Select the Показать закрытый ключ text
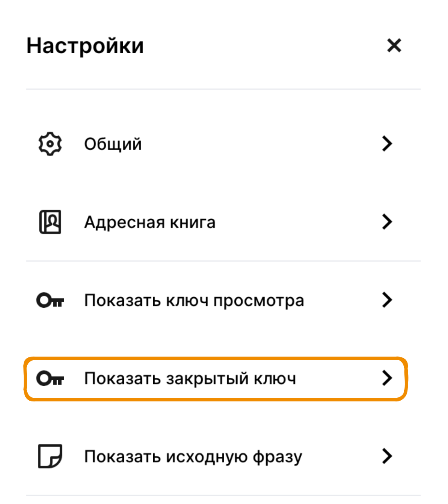Screen dimensions: 448x504 (x=190, y=379)
